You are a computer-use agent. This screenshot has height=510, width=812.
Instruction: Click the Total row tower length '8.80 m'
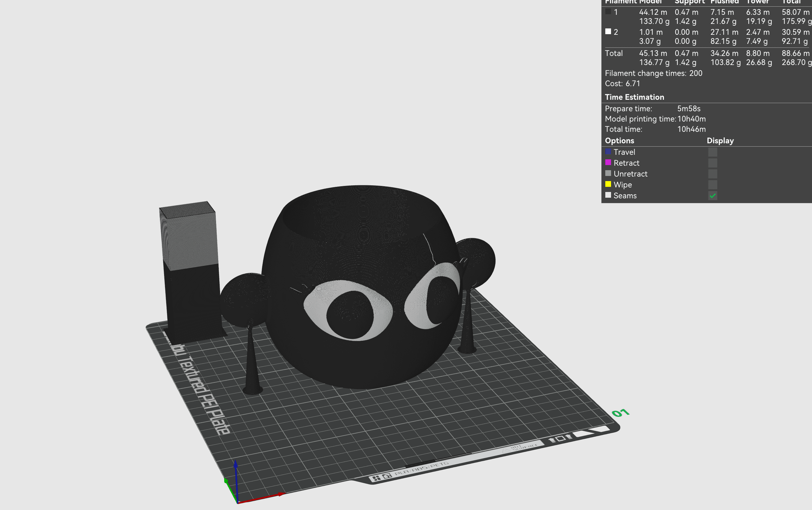tap(758, 53)
